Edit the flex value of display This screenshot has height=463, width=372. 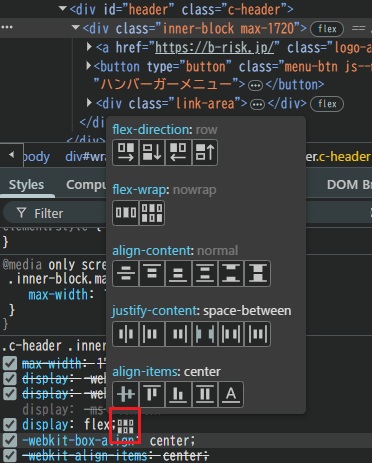(97, 425)
